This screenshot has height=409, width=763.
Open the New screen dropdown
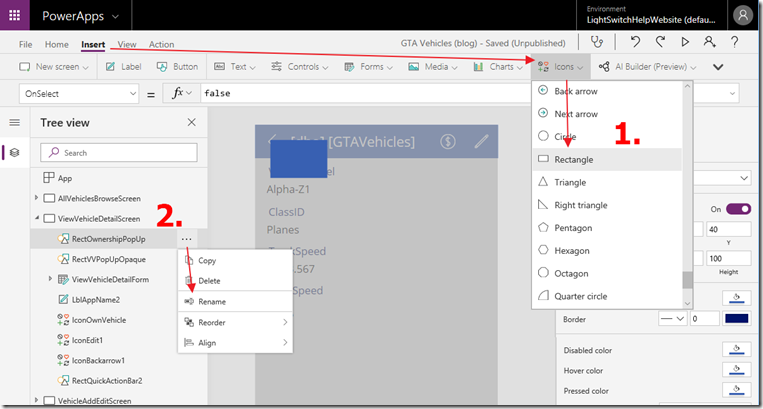point(54,67)
